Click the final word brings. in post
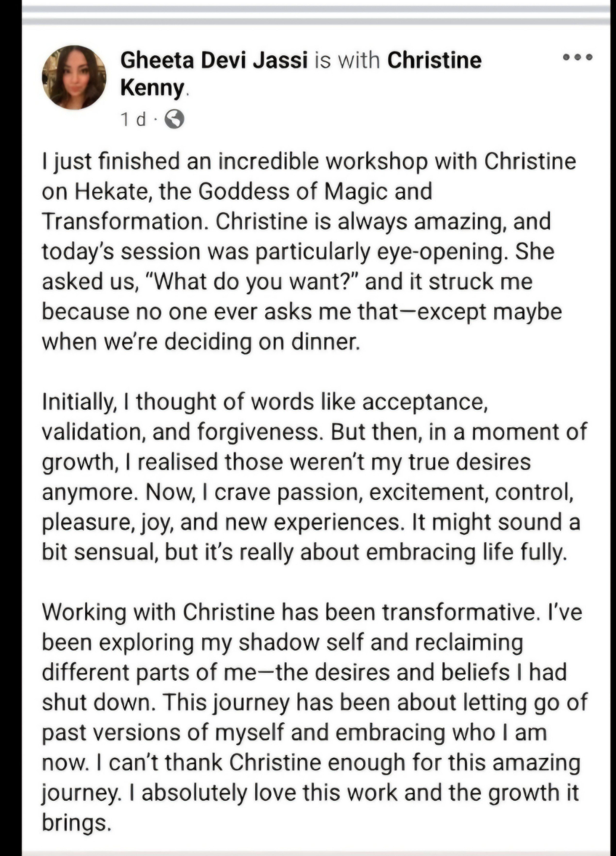 point(76,823)
